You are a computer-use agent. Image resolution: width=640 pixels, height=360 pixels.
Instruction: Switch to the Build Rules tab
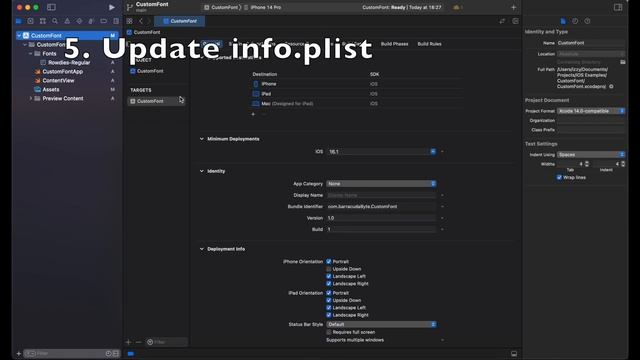429,44
